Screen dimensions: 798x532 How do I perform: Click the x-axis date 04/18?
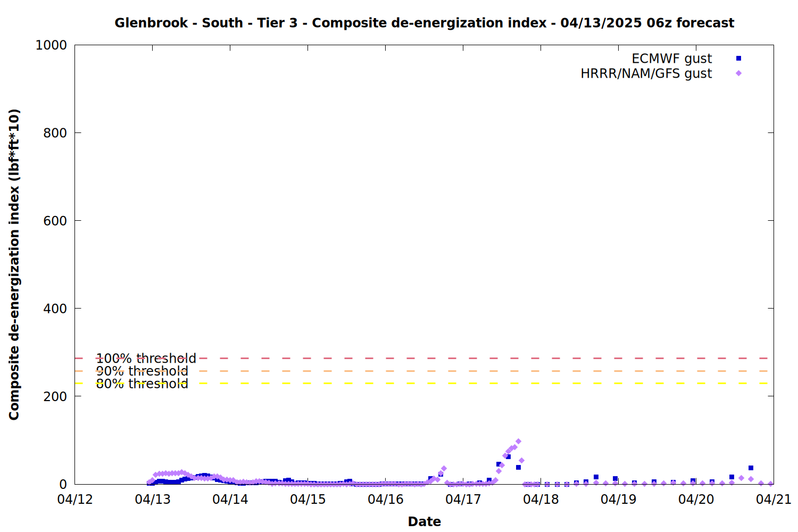pos(541,499)
